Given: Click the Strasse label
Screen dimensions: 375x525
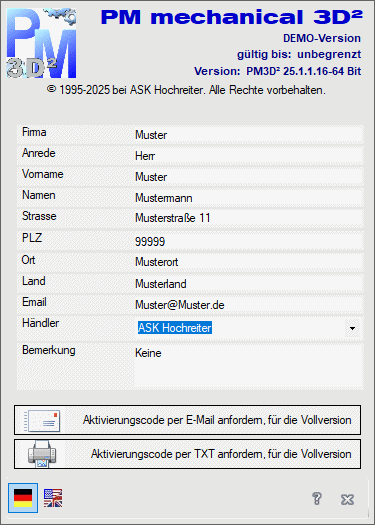Looking at the screenshot, I should click(x=39, y=216).
